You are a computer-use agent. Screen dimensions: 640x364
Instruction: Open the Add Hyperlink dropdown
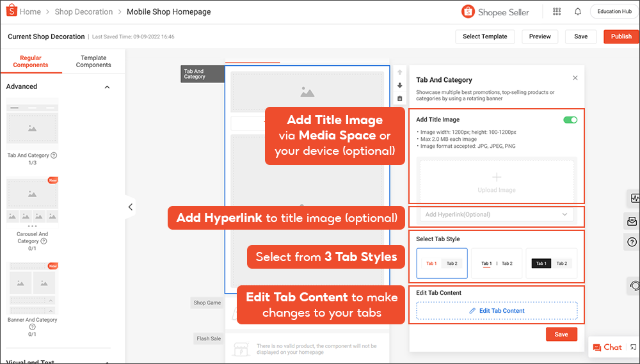[x=497, y=215]
